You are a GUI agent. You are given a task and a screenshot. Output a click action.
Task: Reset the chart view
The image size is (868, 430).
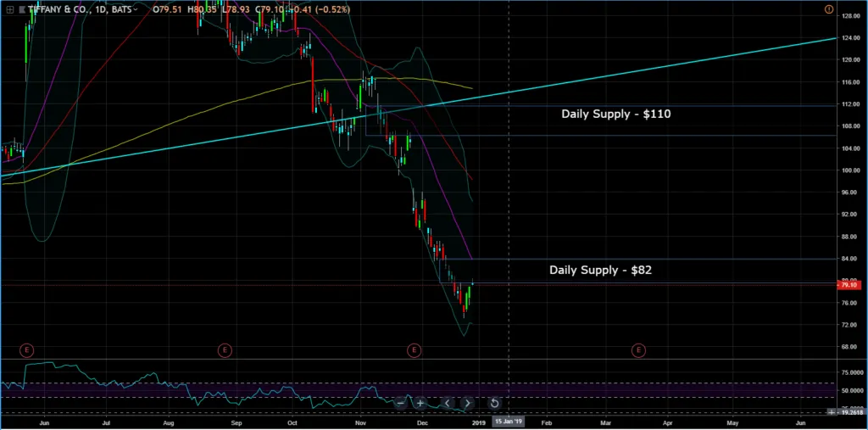[x=494, y=403]
